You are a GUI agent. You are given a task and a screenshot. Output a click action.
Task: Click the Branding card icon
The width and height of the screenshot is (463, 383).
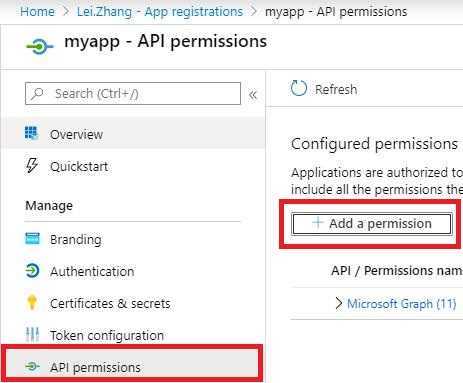pyautogui.click(x=32, y=239)
